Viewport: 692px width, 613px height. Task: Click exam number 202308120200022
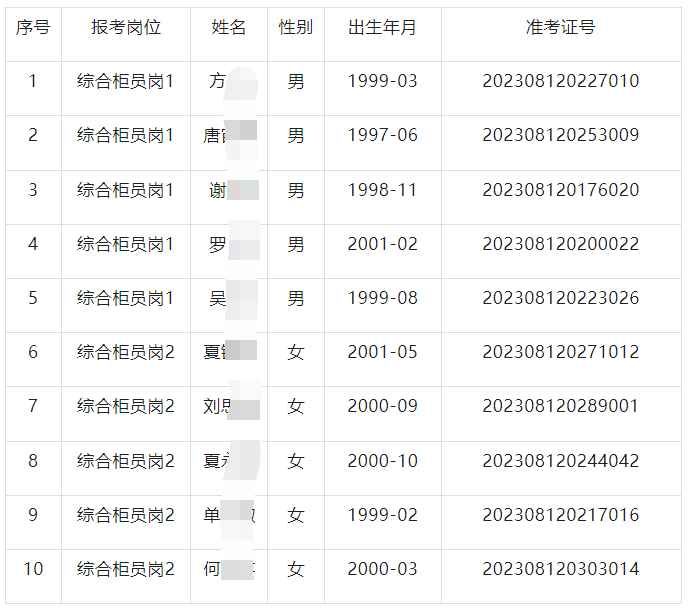click(x=560, y=244)
